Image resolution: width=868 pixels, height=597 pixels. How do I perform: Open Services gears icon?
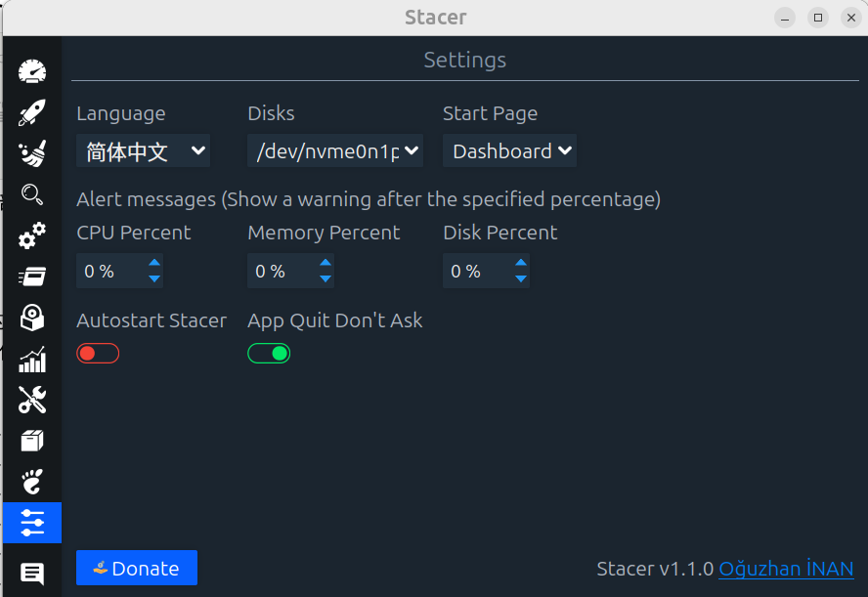pyautogui.click(x=32, y=235)
